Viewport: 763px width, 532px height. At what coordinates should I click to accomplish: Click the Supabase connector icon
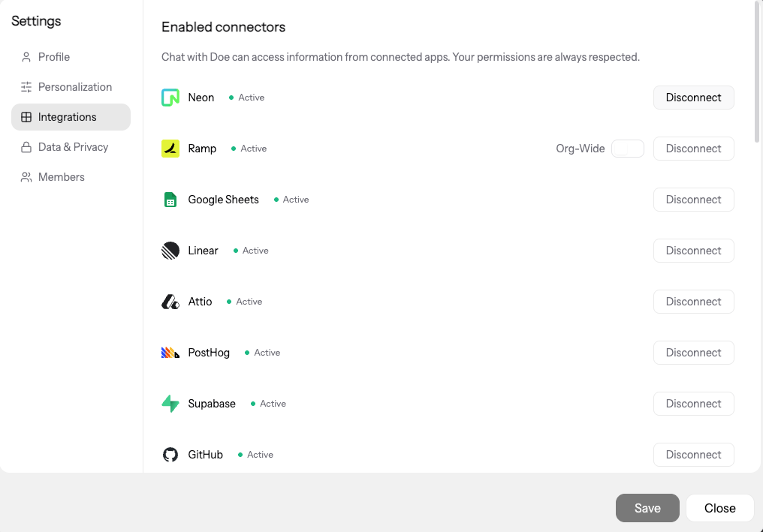click(170, 403)
